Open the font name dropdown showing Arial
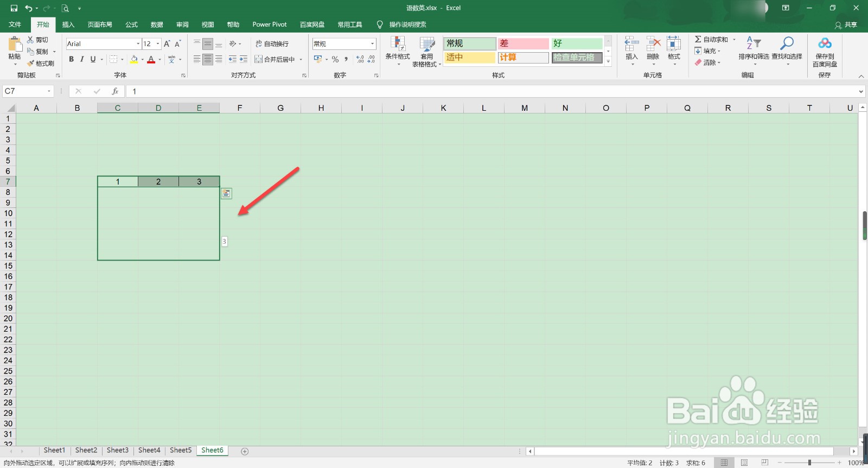Image resolution: width=868 pixels, height=468 pixels. 138,43
